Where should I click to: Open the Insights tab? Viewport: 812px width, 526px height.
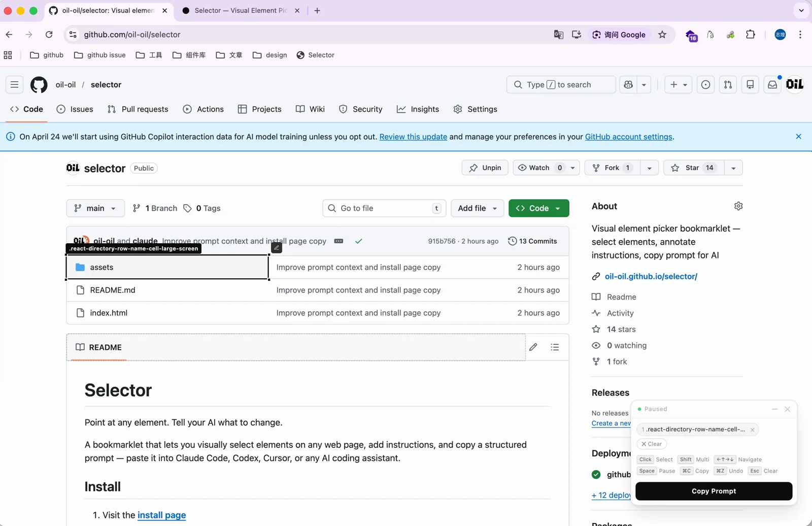(x=418, y=109)
